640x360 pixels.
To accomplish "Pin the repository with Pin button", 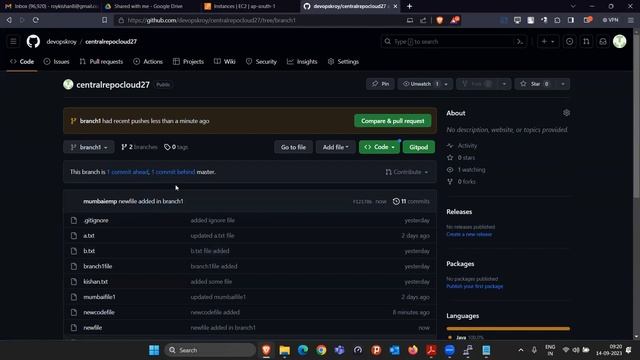I will click(x=380, y=84).
